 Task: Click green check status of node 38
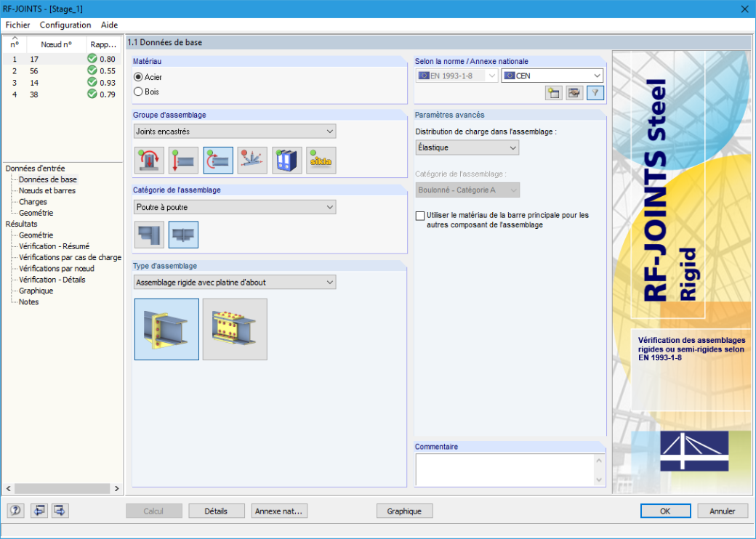coord(92,94)
